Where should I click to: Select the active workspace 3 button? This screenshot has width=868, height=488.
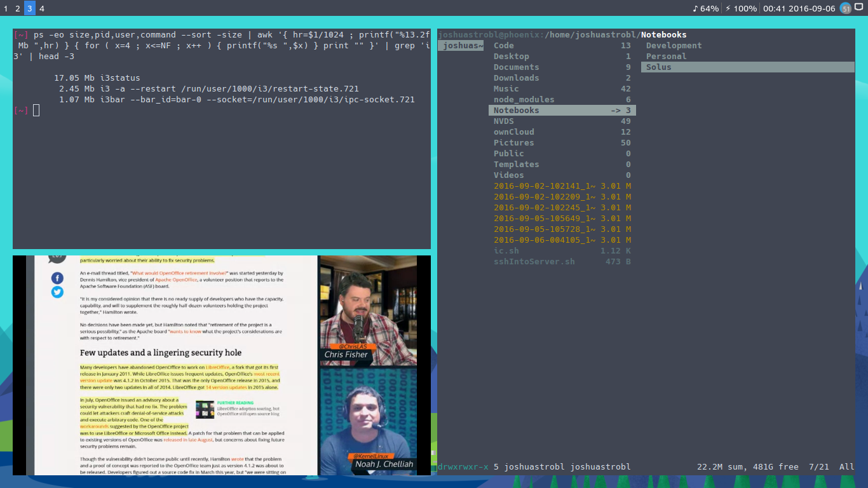[x=30, y=9]
